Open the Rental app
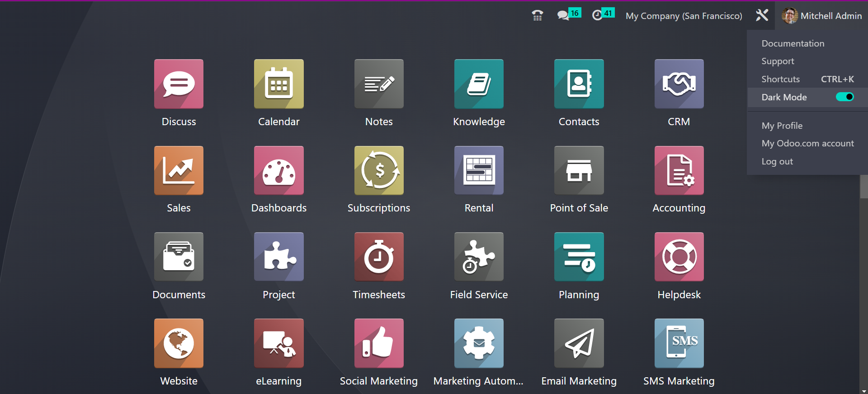868x394 pixels. tap(479, 170)
